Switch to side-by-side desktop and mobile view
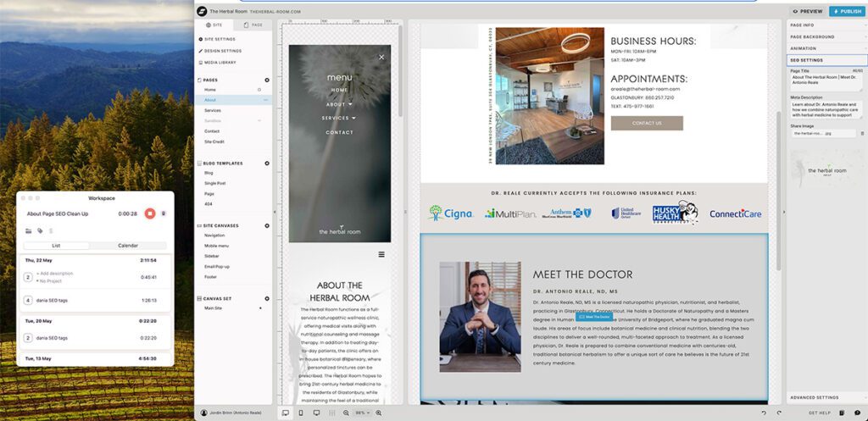Screen dimensions: 868x421 [286, 413]
